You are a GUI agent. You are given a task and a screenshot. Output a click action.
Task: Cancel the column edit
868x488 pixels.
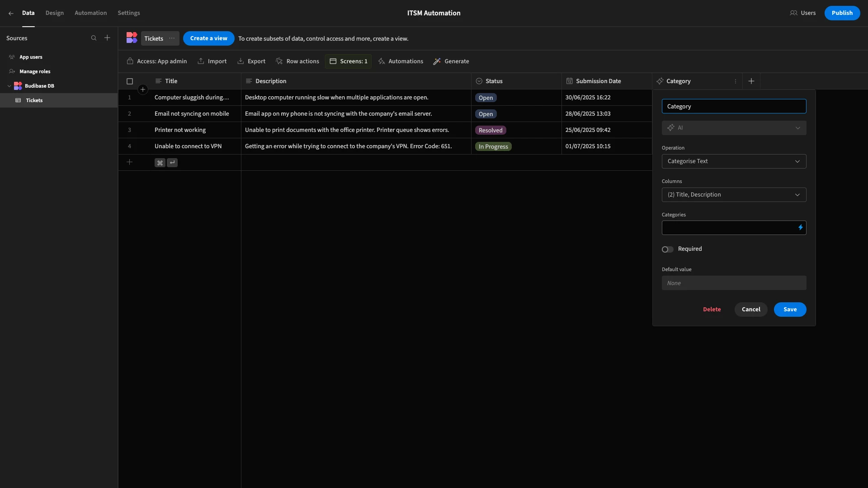(751, 310)
